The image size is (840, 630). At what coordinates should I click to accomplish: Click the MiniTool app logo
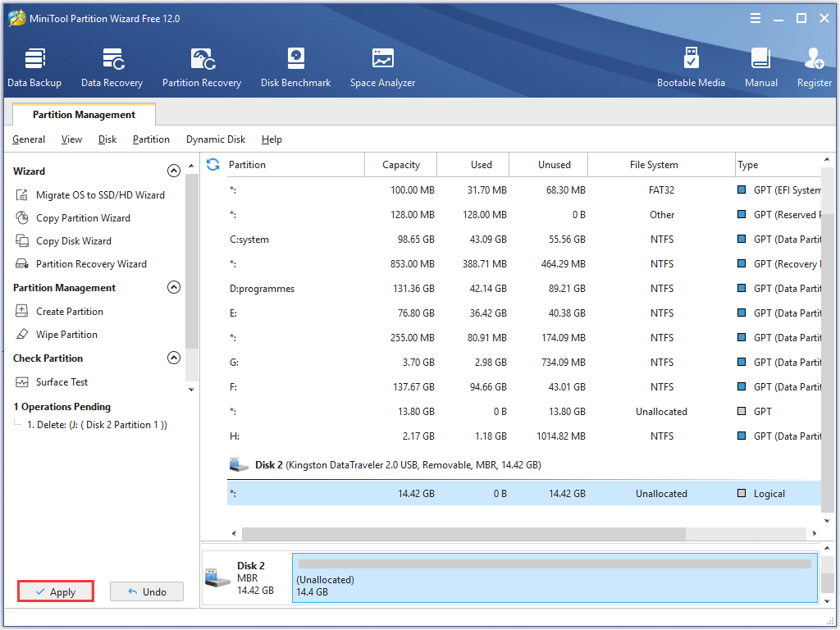click(x=16, y=18)
